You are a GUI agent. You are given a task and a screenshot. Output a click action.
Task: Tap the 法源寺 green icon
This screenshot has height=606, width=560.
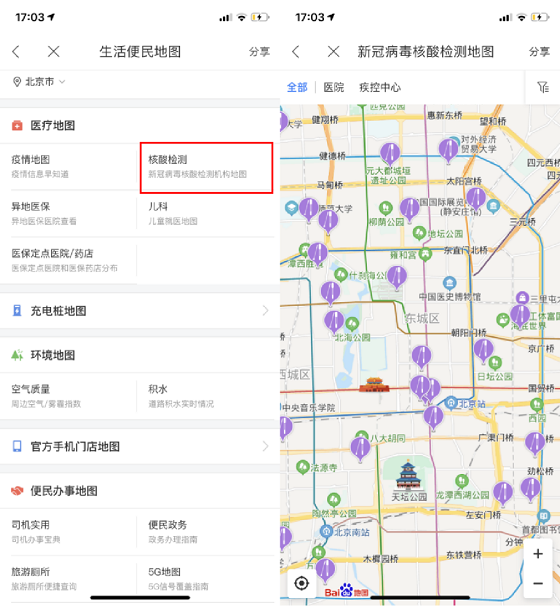coord(303,467)
